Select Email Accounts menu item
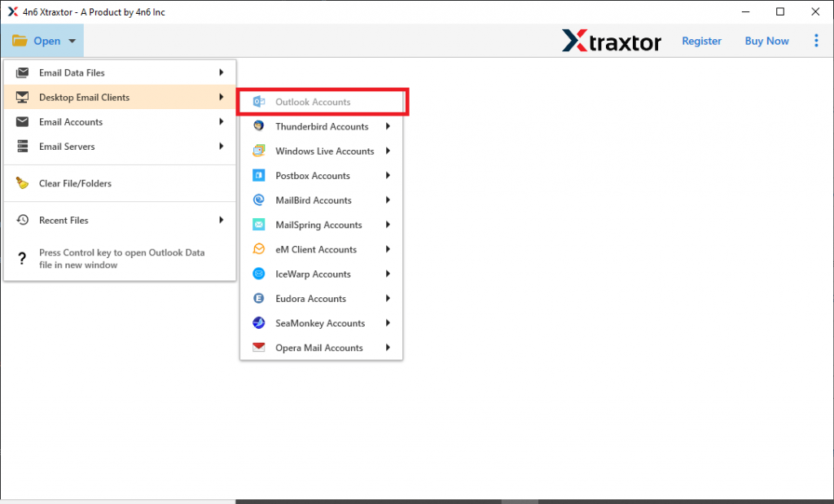This screenshot has width=834, height=504. [120, 122]
